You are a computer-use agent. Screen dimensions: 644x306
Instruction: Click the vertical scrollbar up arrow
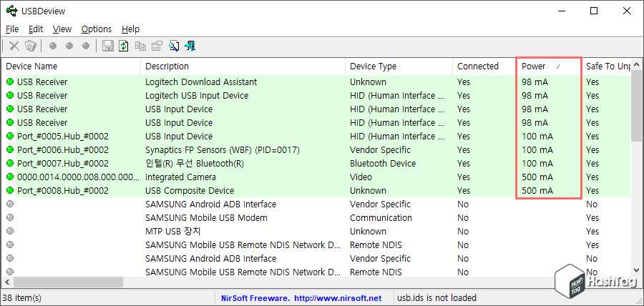[x=636, y=64]
